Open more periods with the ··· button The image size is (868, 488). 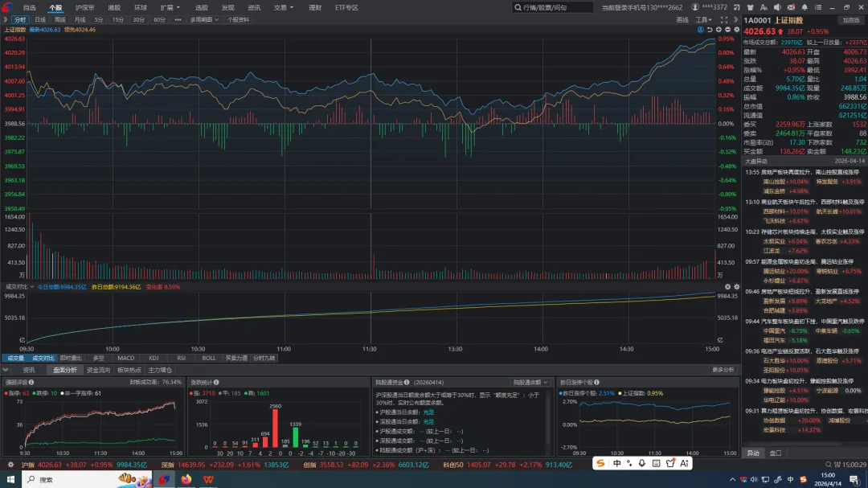click(178, 19)
